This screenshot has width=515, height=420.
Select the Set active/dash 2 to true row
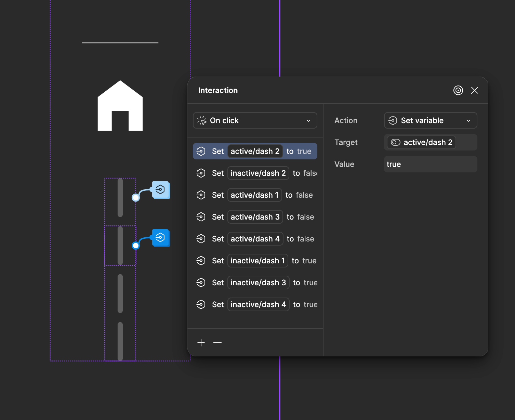click(x=255, y=151)
